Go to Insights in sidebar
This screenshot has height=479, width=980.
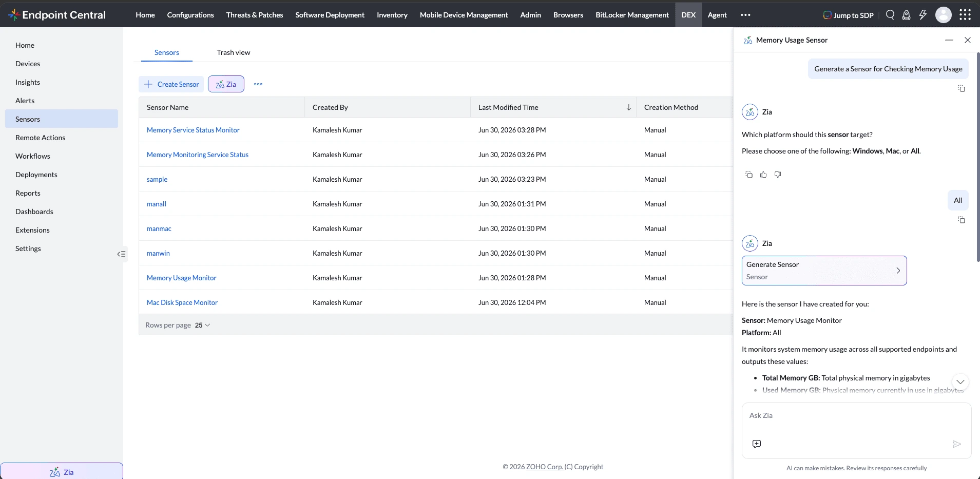(62, 82)
